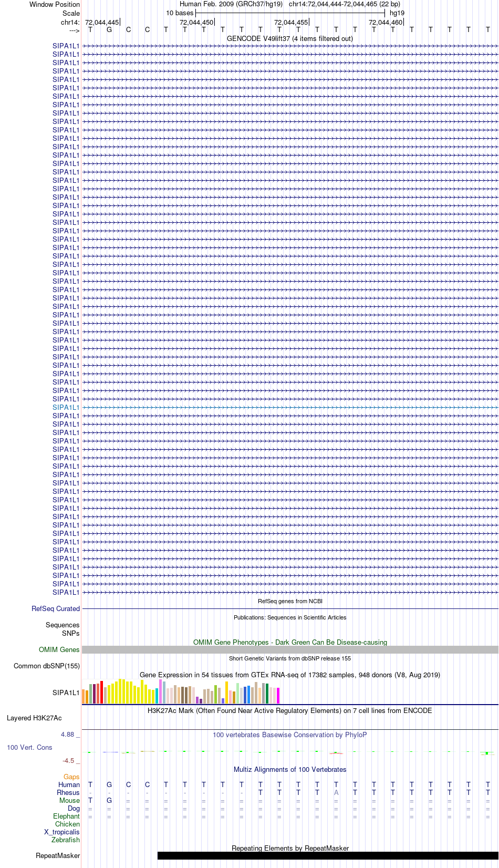Select the SNPs track label
The height and width of the screenshot is (868, 499).
click(71, 633)
